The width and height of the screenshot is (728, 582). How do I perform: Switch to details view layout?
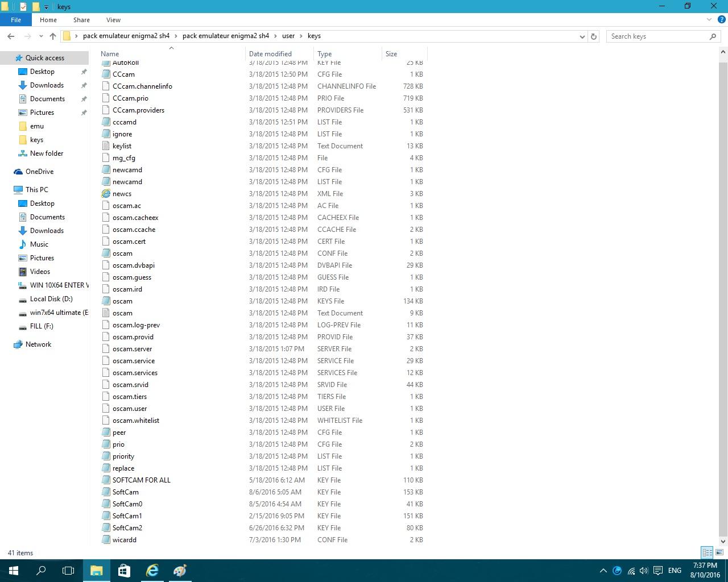(707, 552)
